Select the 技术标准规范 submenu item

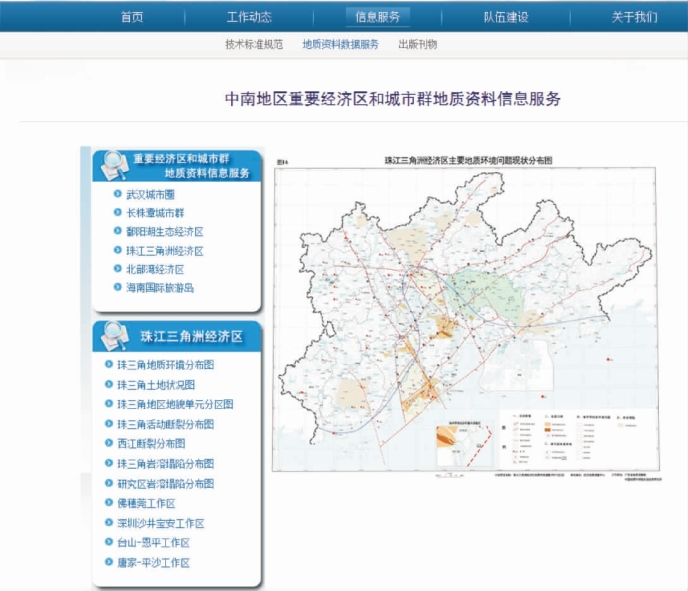[254, 45]
